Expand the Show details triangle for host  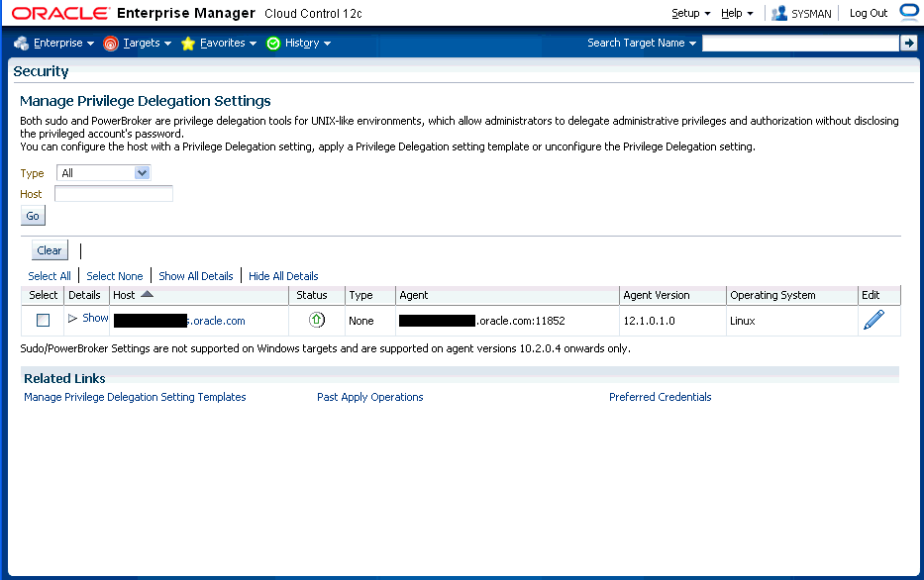click(72, 318)
